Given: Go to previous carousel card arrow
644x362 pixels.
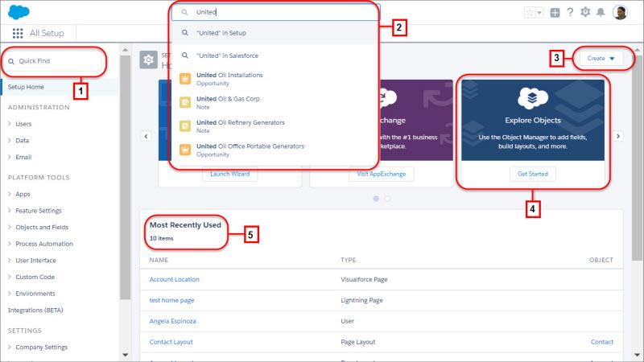Looking at the screenshot, I should 147,136.
